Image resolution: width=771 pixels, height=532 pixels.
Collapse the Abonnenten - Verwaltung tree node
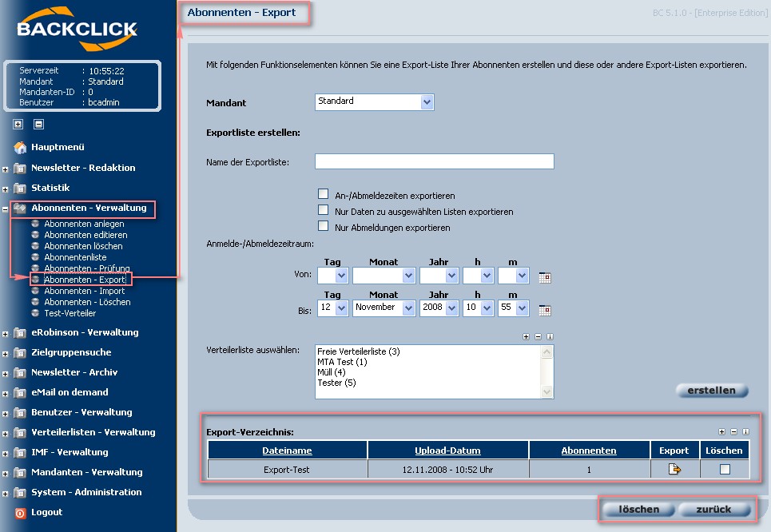[5, 209]
